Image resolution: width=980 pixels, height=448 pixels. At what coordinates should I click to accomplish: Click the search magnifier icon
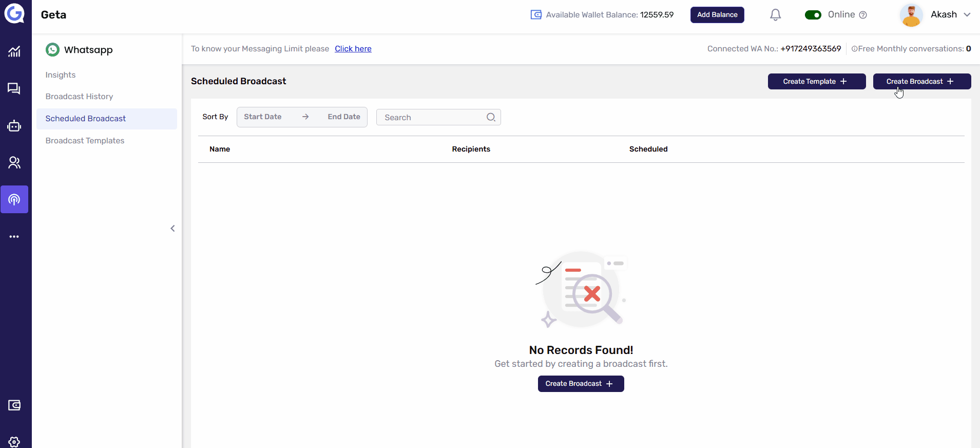coord(491,117)
